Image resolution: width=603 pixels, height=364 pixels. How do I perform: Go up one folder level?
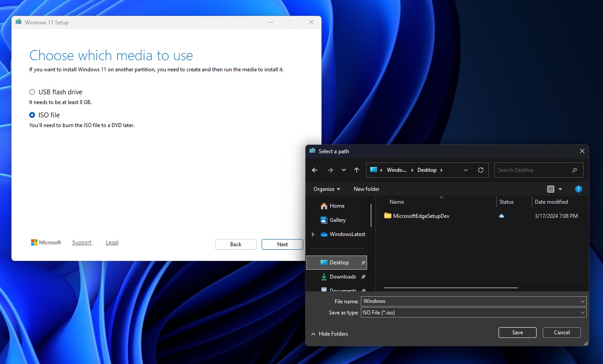click(357, 170)
